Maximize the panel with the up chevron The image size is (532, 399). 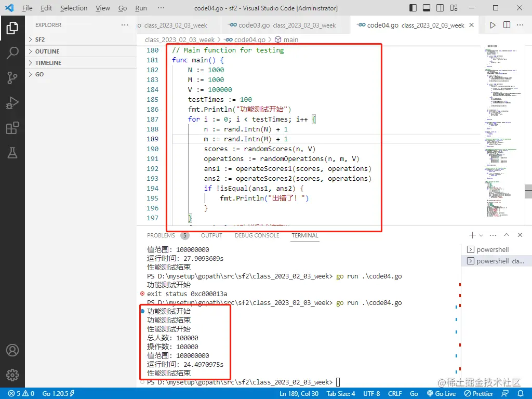coord(507,235)
